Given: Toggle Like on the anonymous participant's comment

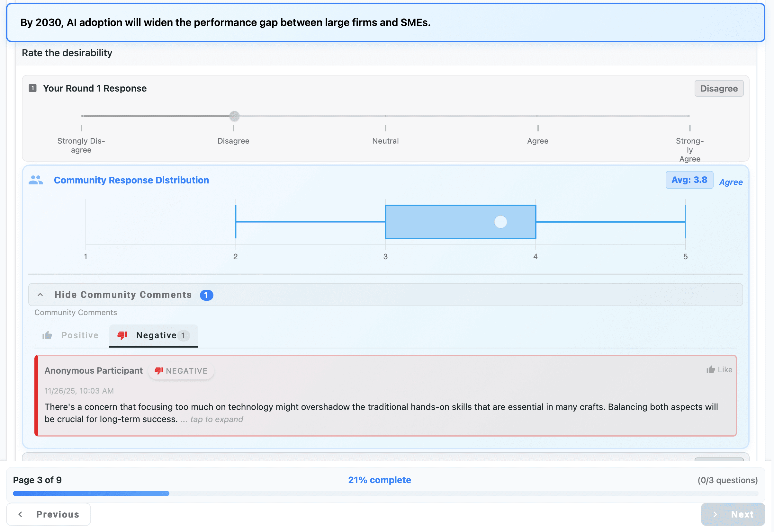Looking at the screenshot, I should [x=719, y=370].
